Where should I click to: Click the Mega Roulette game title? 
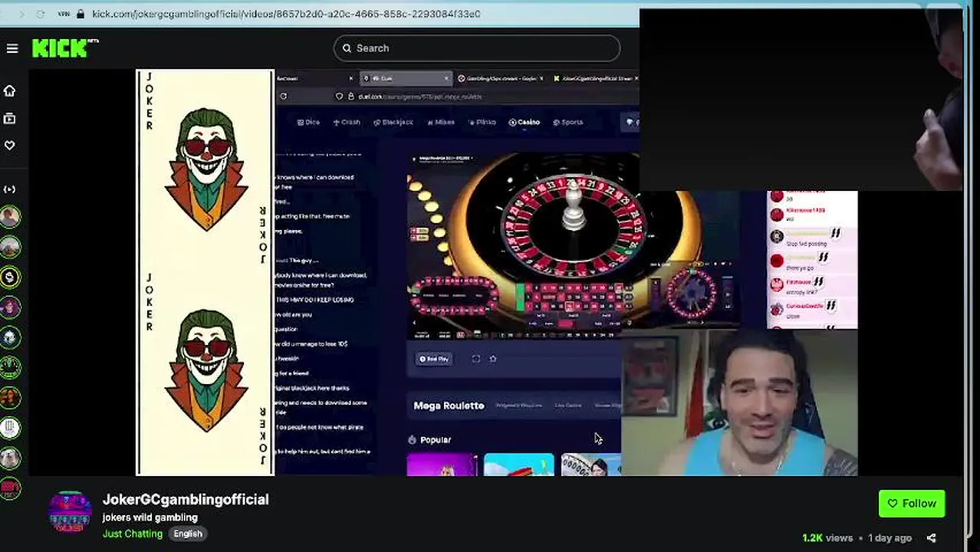coord(449,406)
